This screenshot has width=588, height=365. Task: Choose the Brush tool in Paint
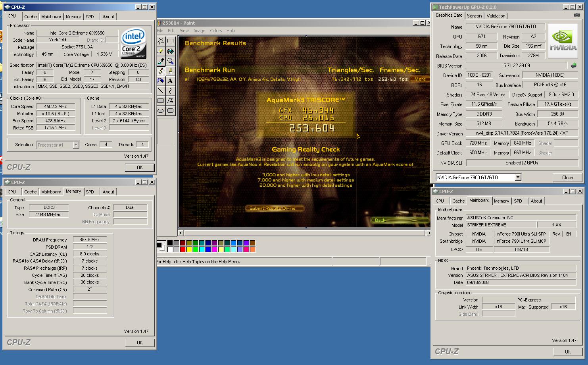[x=171, y=71]
